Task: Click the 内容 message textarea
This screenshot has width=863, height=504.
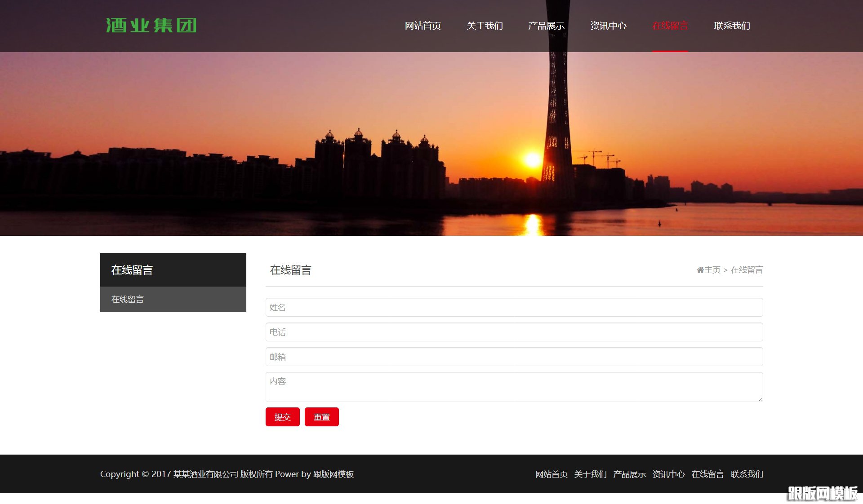Action: [514, 387]
